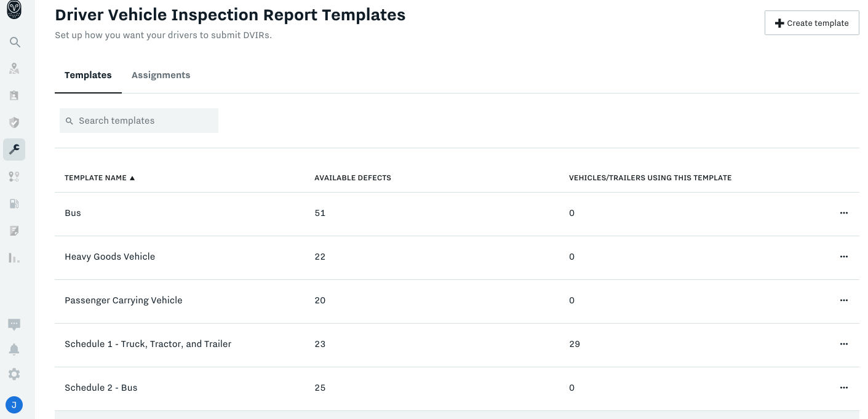Toggle sorting on the Template Name column

pos(100,178)
